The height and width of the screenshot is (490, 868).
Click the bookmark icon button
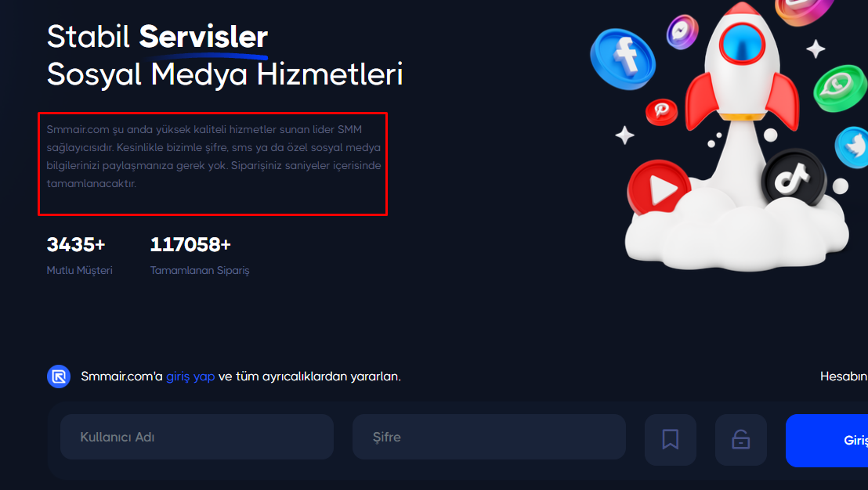[671, 440]
